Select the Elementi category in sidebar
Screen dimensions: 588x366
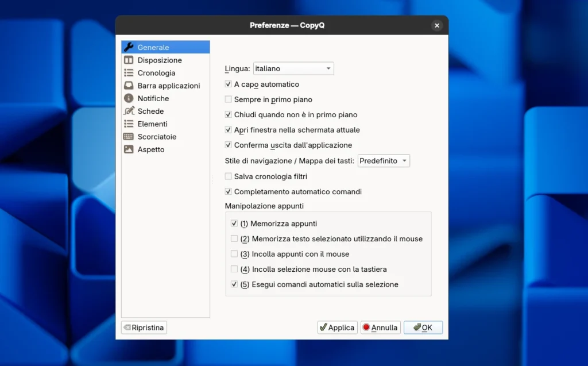point(152,124)
